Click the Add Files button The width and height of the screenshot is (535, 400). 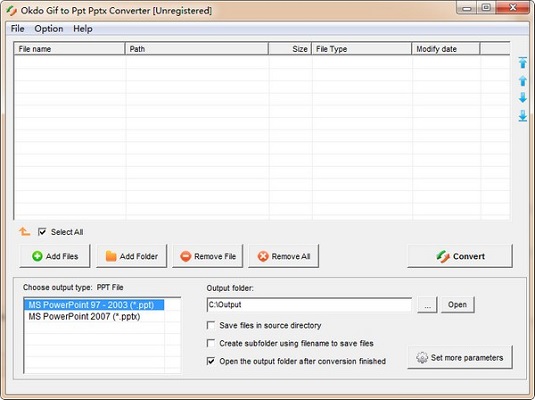[x=55, y=256]
